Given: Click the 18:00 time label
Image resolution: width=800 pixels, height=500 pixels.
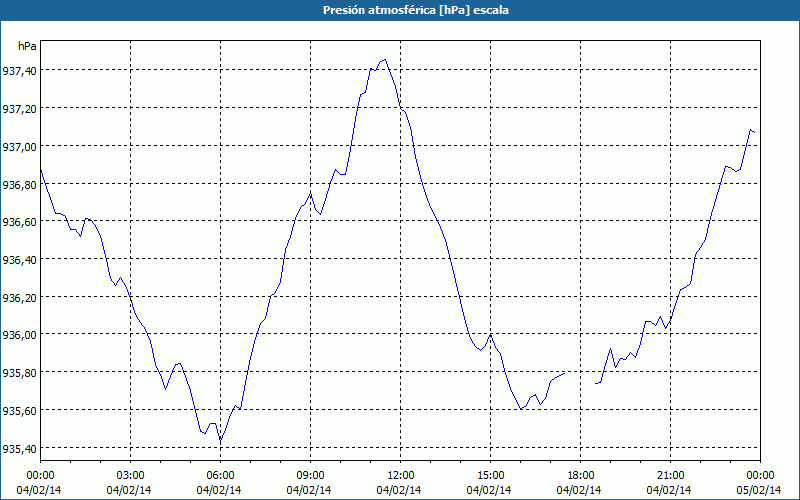Looking at the screenshot, I should point(580,476).
